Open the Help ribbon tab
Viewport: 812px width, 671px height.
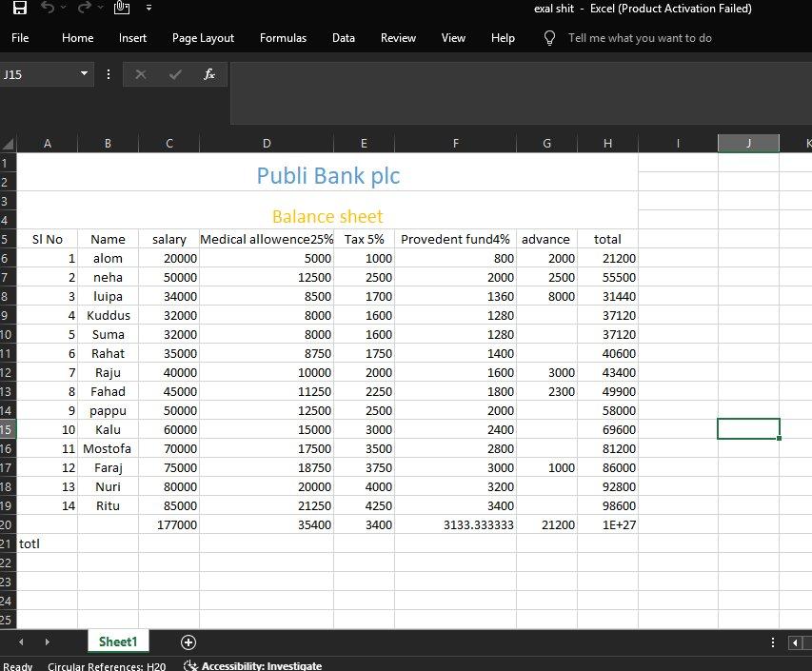point(503,38)
